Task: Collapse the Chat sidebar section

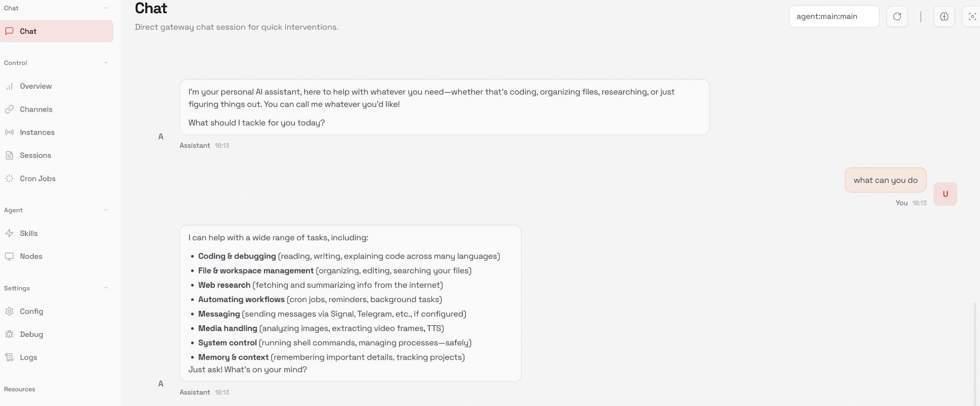Action: click(106, 8)
